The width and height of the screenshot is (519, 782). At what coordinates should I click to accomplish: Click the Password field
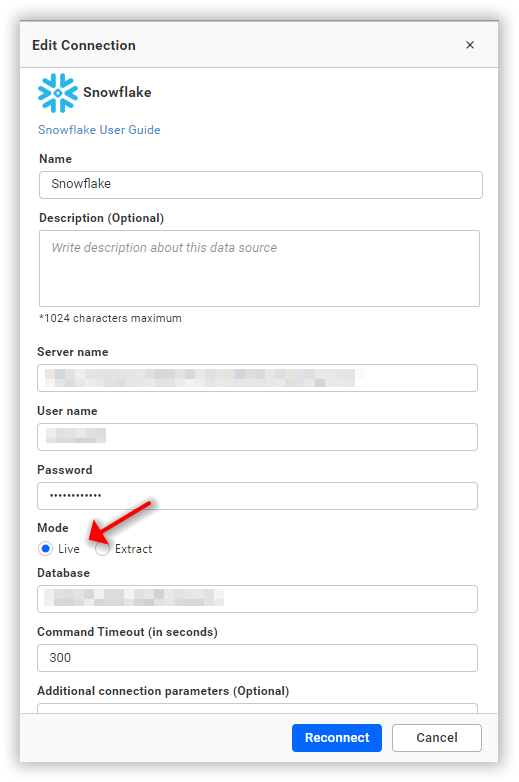click(257, 496)
